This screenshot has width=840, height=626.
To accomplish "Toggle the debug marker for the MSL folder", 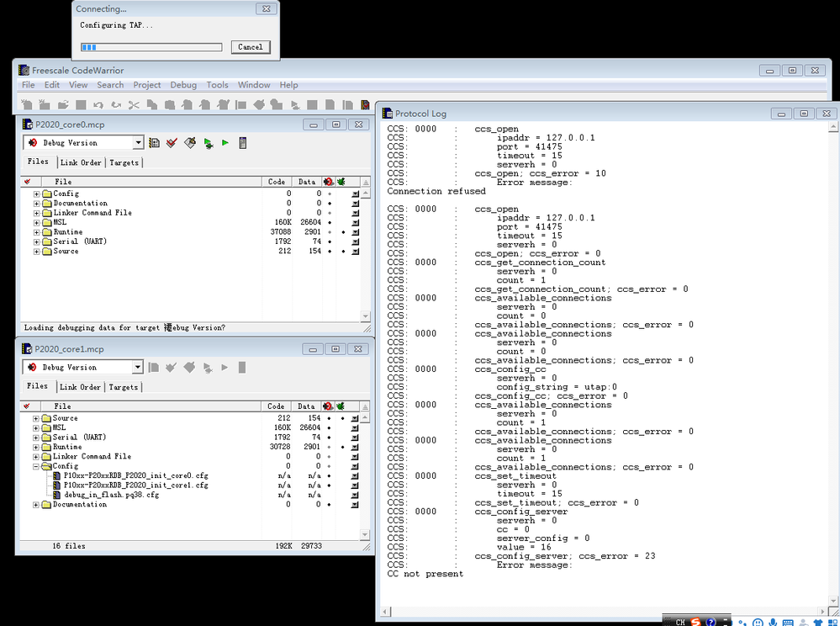I will 329,222.
